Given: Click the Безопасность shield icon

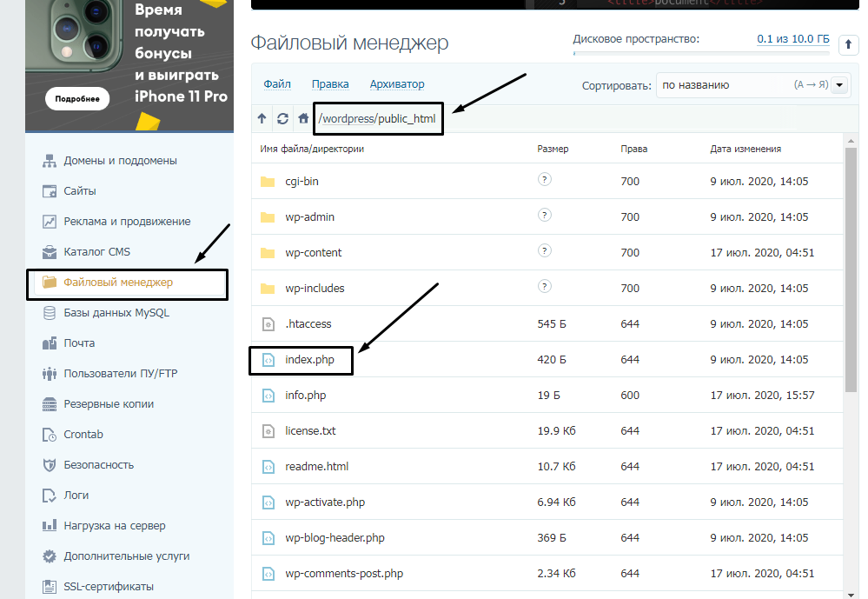Looking at the screenshot, I should point(49,465).
